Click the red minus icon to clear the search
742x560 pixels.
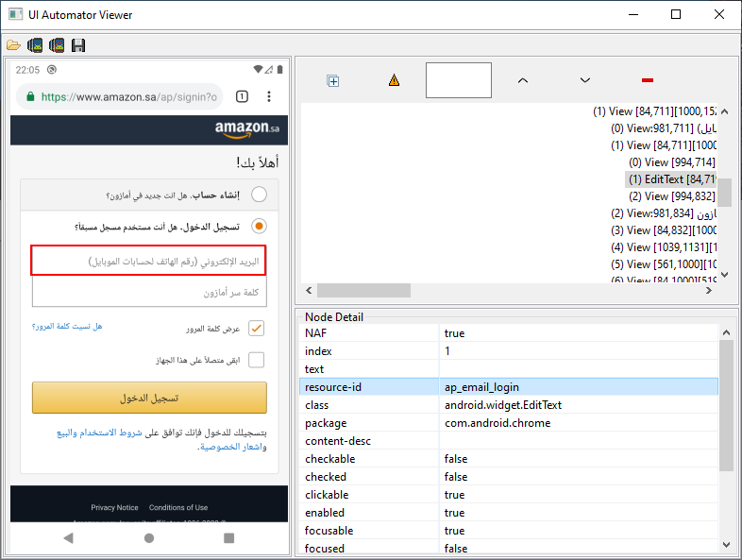(648, 80)
